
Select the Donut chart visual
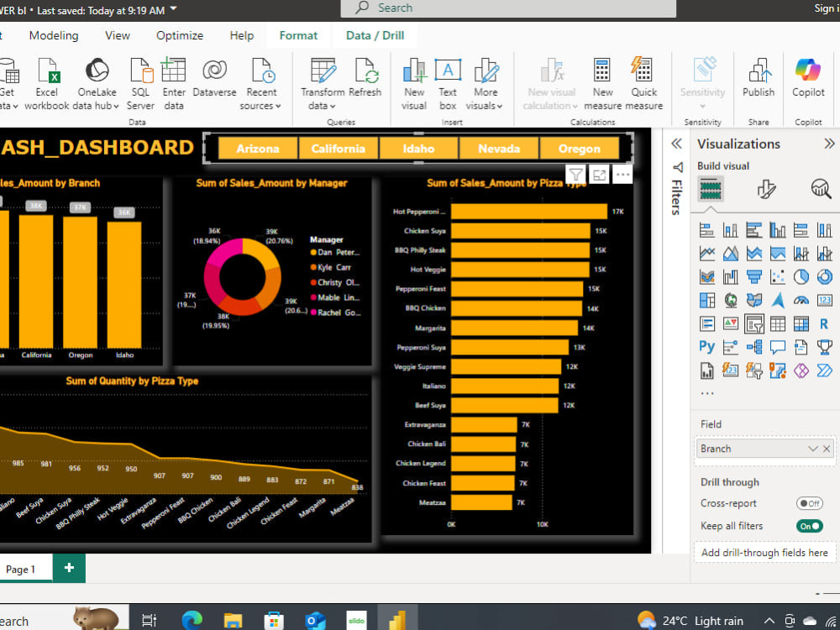[x=825, y=276]
